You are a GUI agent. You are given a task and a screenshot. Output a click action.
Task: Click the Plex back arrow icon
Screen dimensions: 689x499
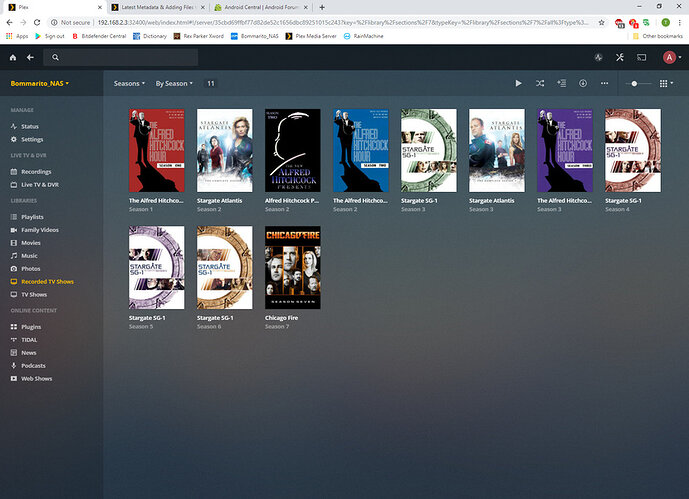click(x=30, y=58)
